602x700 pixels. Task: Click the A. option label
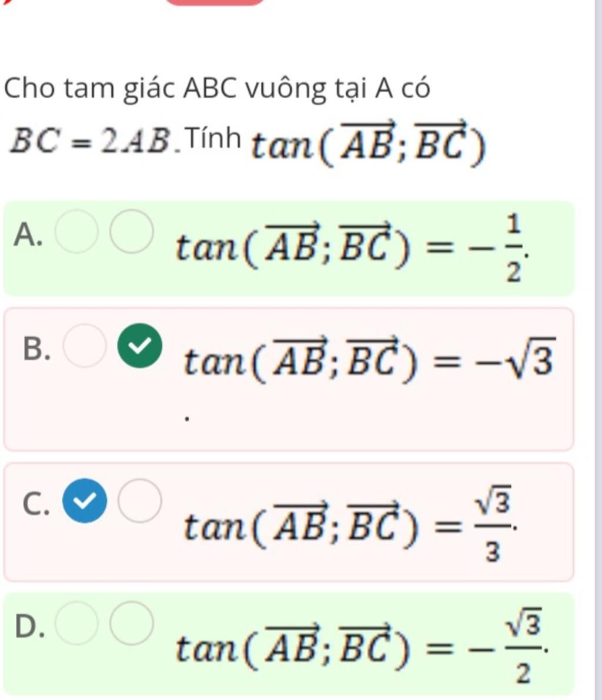pyautogui.click(x=28, y=235)
